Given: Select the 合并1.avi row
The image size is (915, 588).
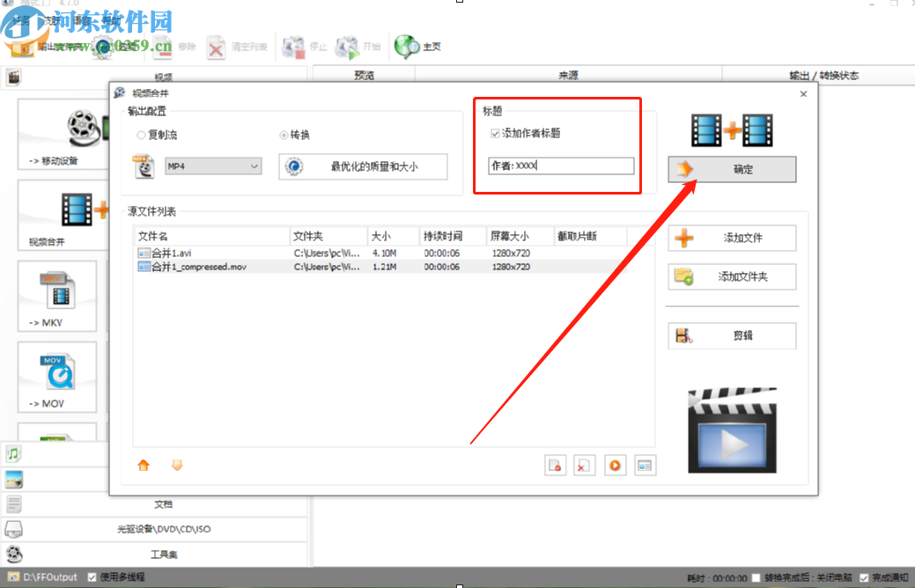Looking at the screenshot, I should pyautogui.click(x=380, y=254).
